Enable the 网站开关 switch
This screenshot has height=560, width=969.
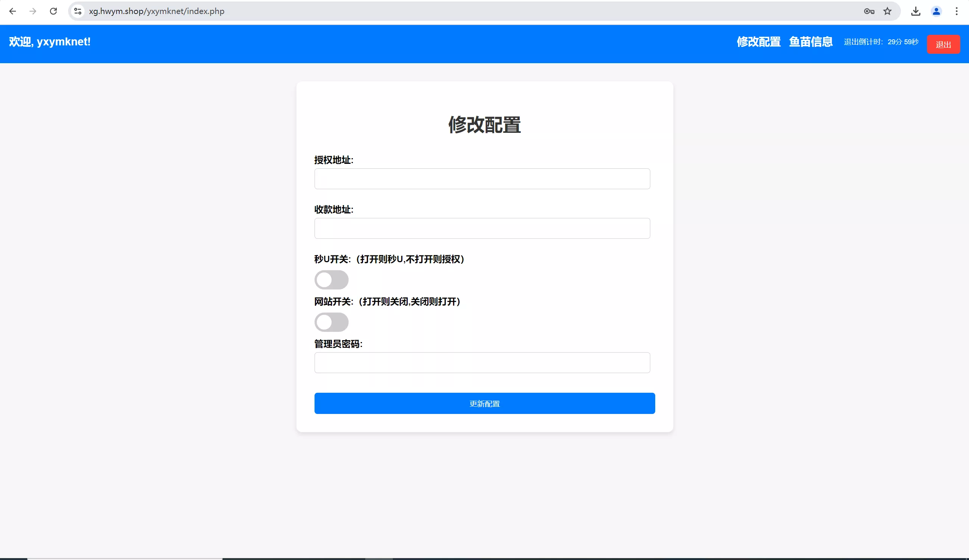coord(332,322)
